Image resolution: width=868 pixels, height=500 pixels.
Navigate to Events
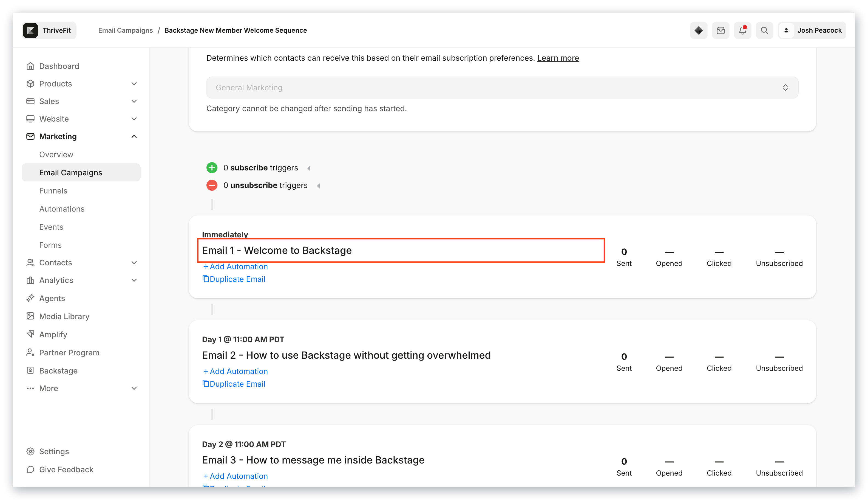click(x=51, y=227)
